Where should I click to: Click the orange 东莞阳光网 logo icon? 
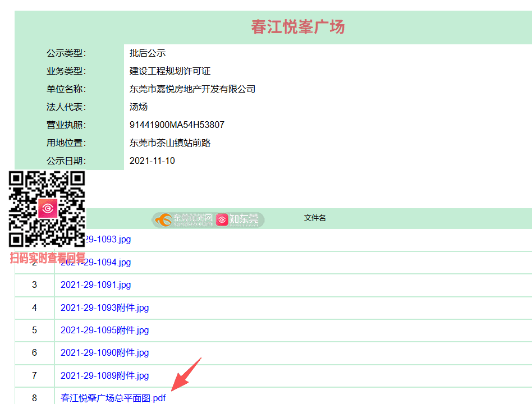[164, 219]
